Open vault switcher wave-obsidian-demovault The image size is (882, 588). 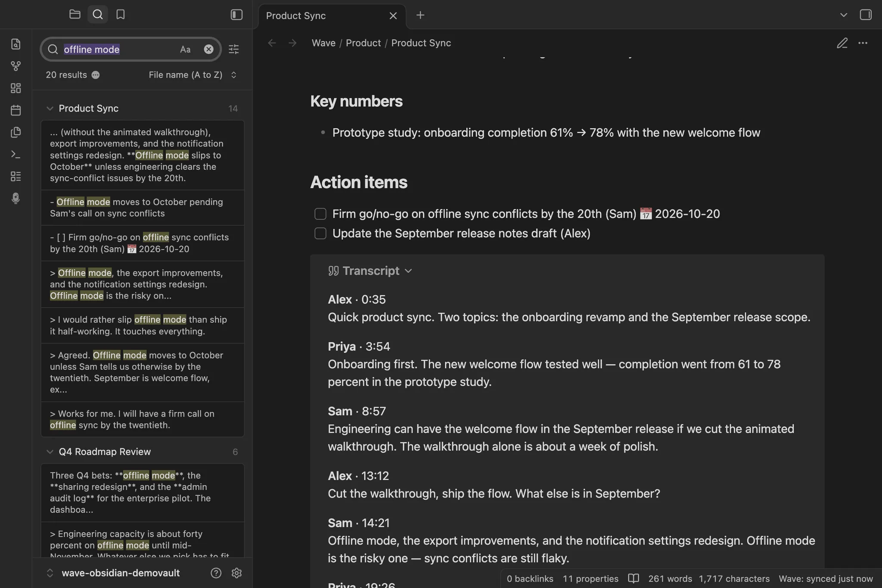(x=121, y=573)
